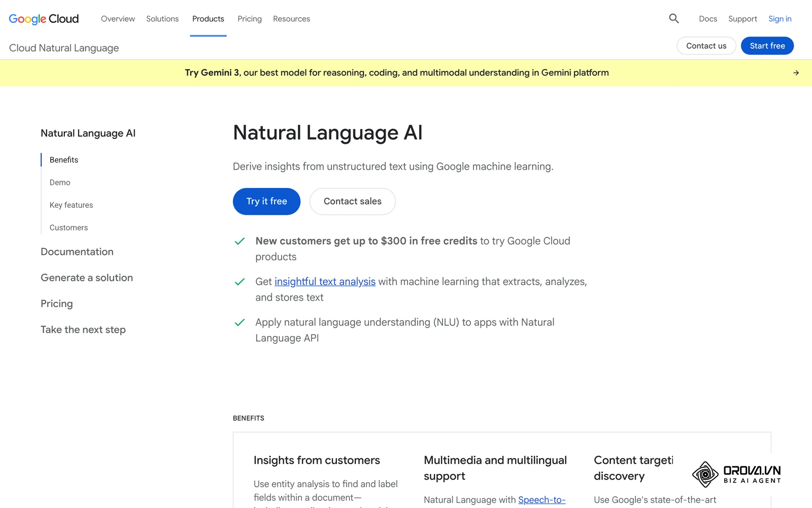Click the Cloud Natural Language heading link
The height and width of the screenshot is (508, 812).
[64, 48]
